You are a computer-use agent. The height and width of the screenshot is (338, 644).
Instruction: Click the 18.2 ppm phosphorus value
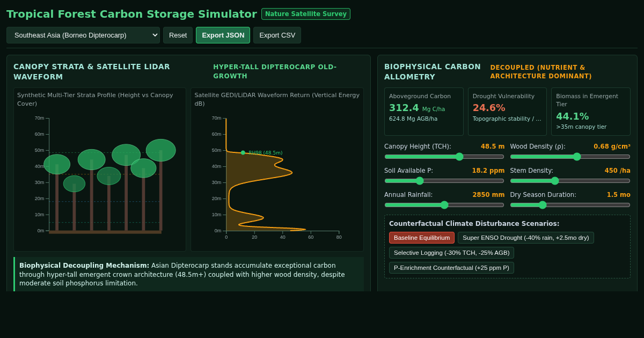[488, 171]
